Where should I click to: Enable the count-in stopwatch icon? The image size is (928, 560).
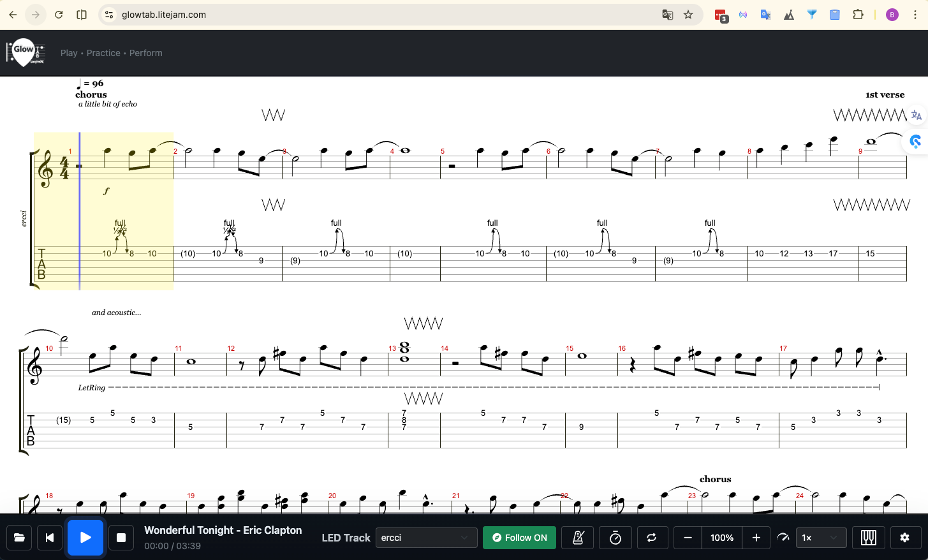[x=615, y=538]
